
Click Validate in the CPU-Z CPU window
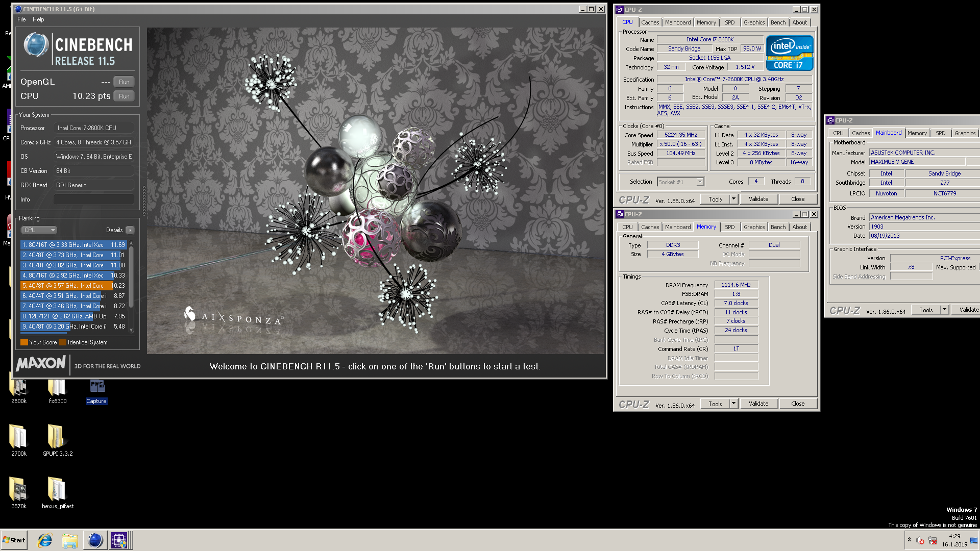click(x=758, y=199)
